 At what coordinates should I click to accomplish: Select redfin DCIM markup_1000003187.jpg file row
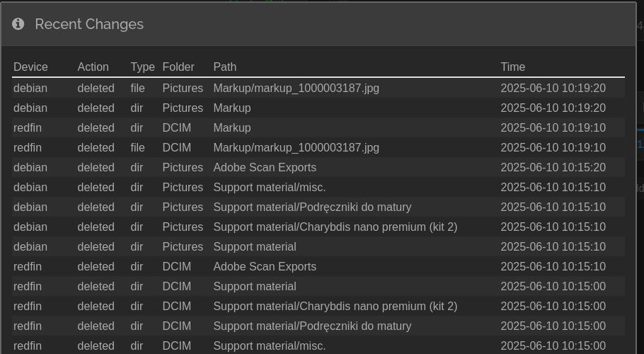pyautogui.click(x=318, y=147)
